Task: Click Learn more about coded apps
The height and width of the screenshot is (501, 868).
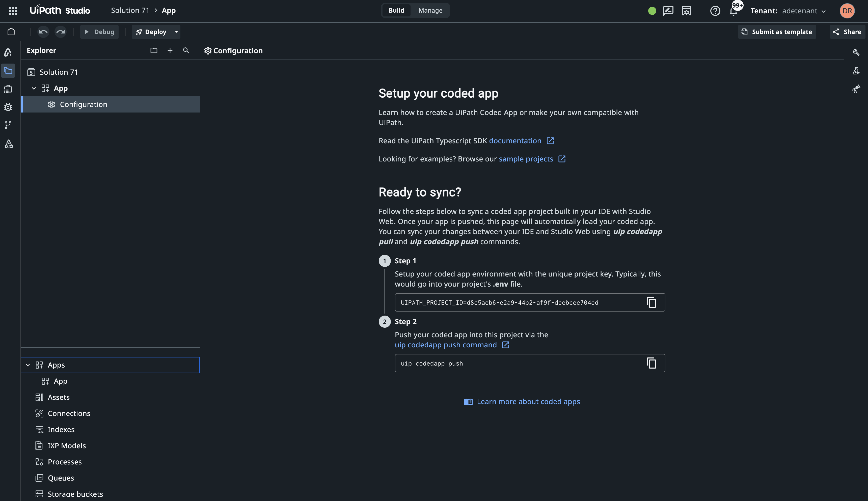Action: click(x=522, y=402)
